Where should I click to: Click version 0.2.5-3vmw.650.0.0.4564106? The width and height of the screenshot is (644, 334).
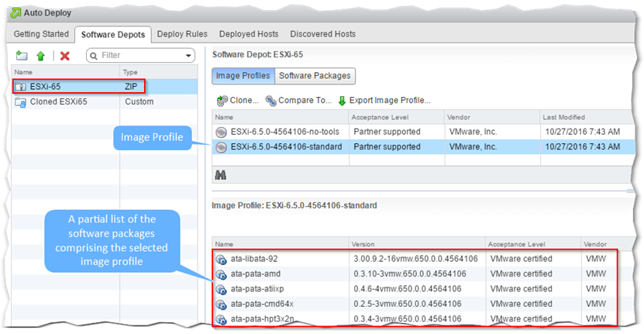tap(408, 304)
